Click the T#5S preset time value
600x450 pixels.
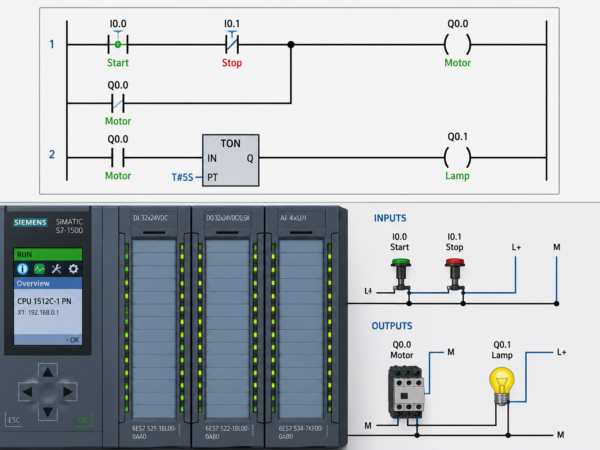pos(182,178)
